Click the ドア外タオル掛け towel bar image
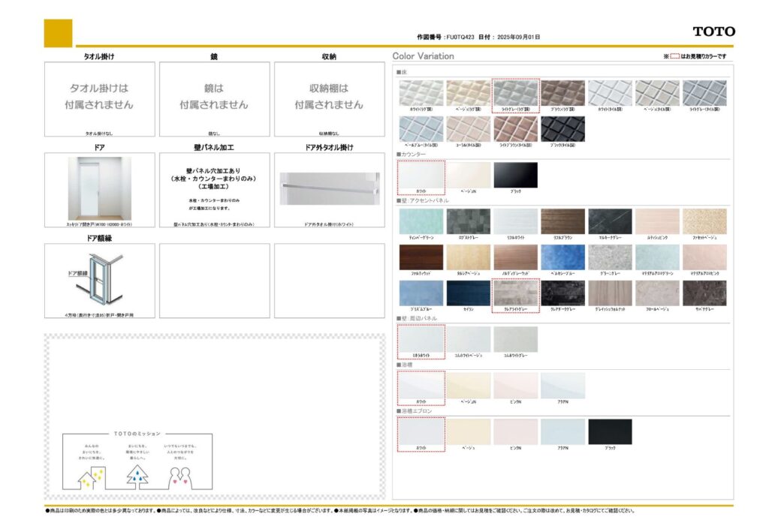This screenshot has height=532, width=769. 328,189
